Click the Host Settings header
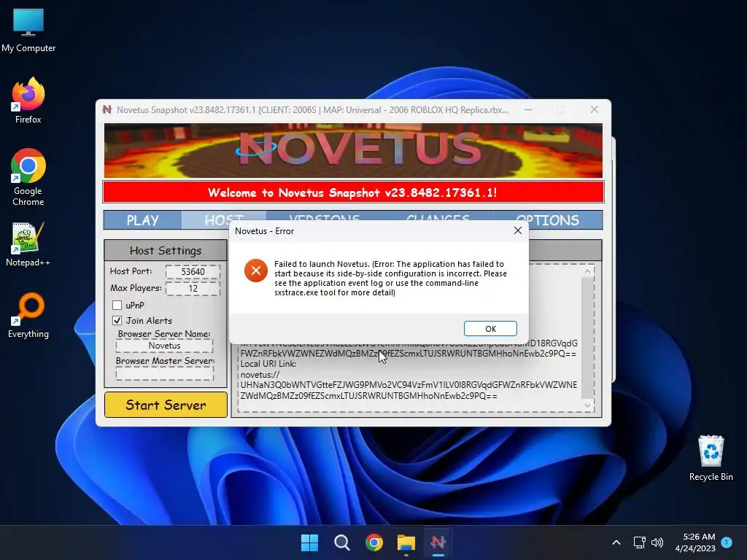 [x=166, y=251]
